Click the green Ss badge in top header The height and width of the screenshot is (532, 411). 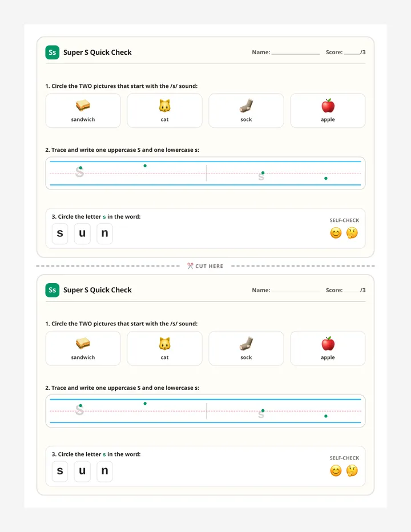pos(53,53)
